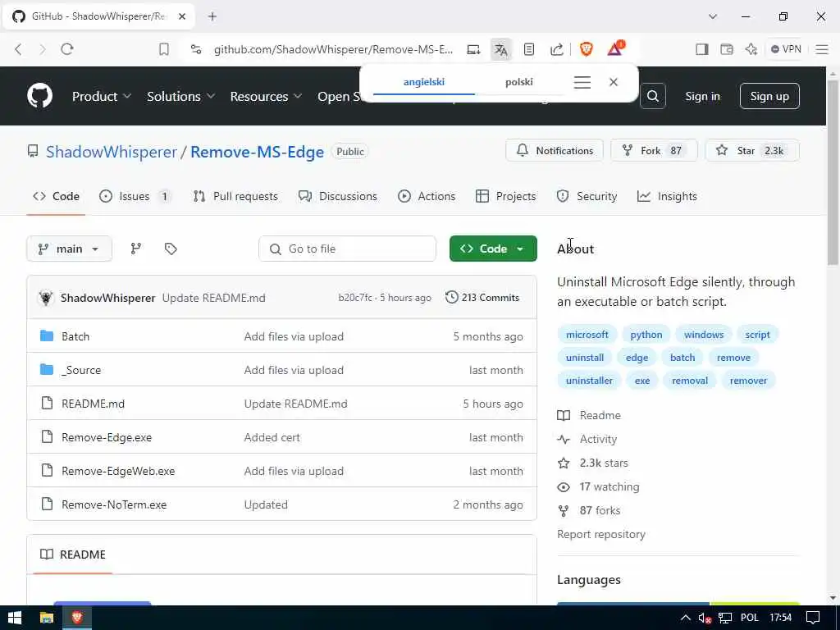The height and width of the screenshot is (630, 840).
Task: Click the translate page icon in address bar
Action: click(x=501, y=49)
